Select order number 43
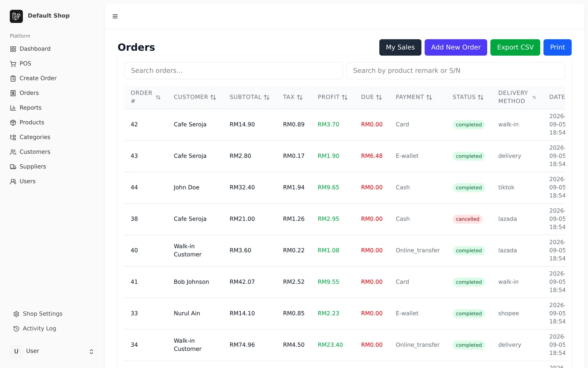 coord(134,156)
